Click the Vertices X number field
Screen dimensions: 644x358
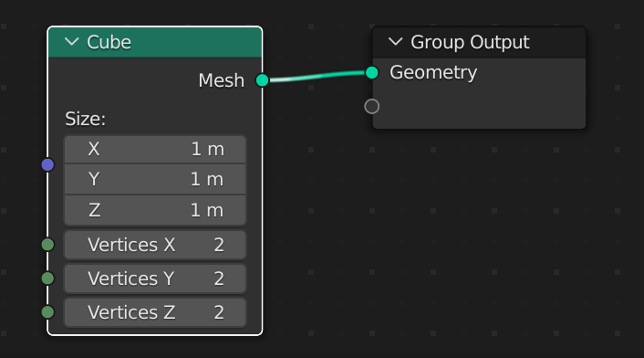[x=155, y=245]
